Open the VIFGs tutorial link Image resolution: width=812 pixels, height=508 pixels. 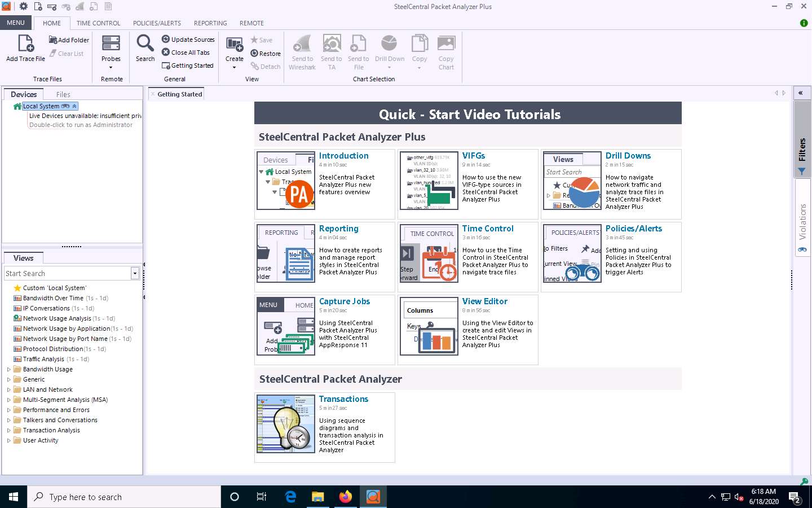tap(474, 156)
